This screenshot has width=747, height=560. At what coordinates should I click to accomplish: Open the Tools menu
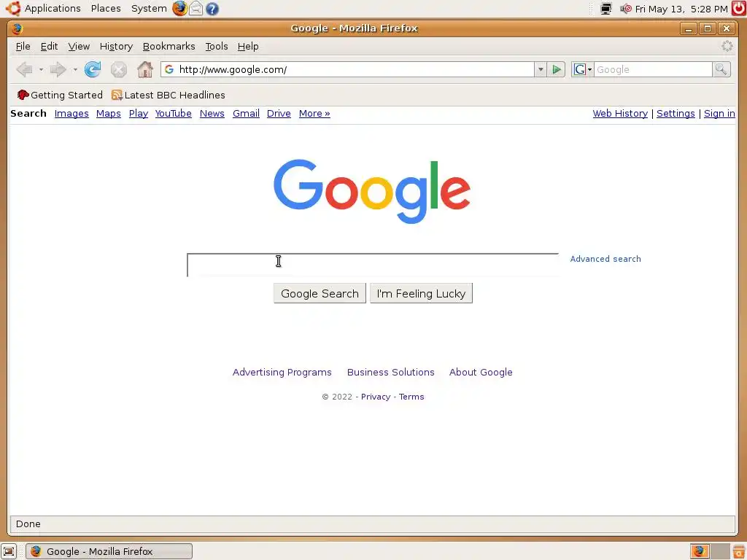coord(216,46)
